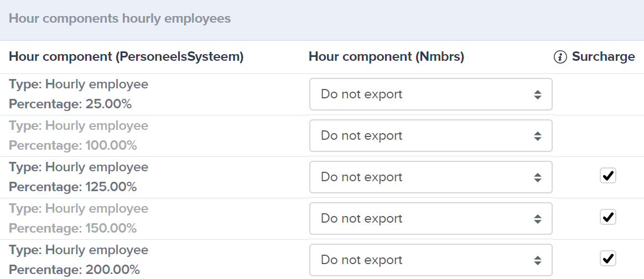The image size is (644, 279).
Task: Open the Nmbrs component dropdown for 125.00%
Action: 431,177
